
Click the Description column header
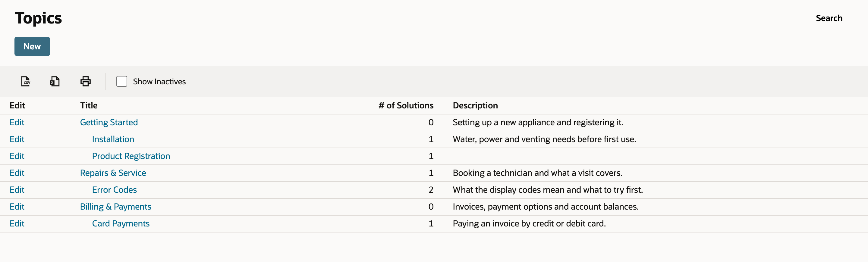pos(475,105)
